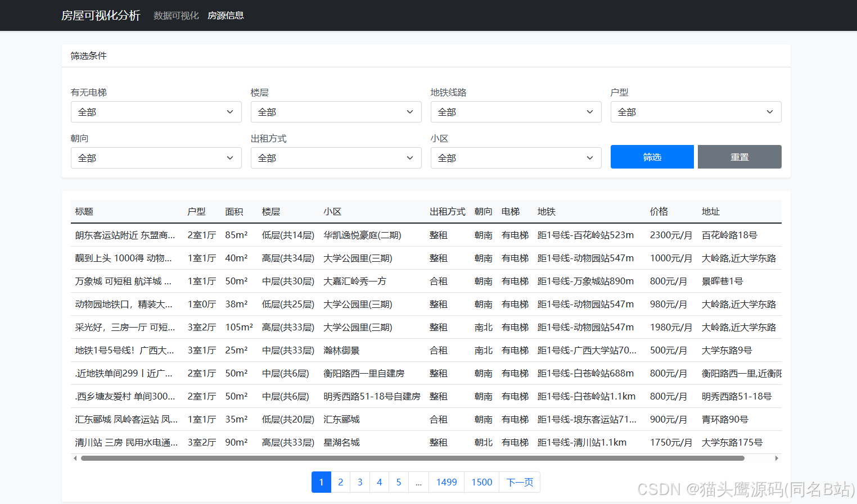Jump to page 1500
The image size is (857, 504).
[482, 482]
